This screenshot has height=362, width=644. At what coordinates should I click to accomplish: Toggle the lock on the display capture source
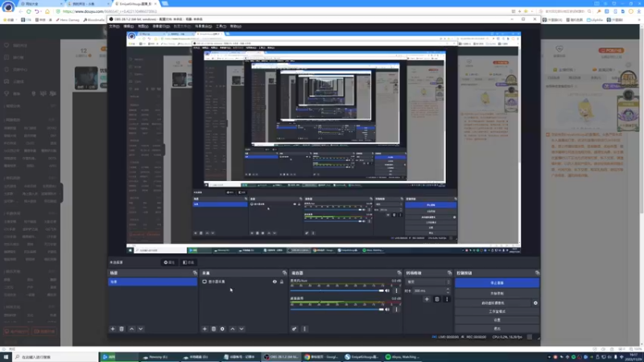pyautogui.click(x=282, y=282)
